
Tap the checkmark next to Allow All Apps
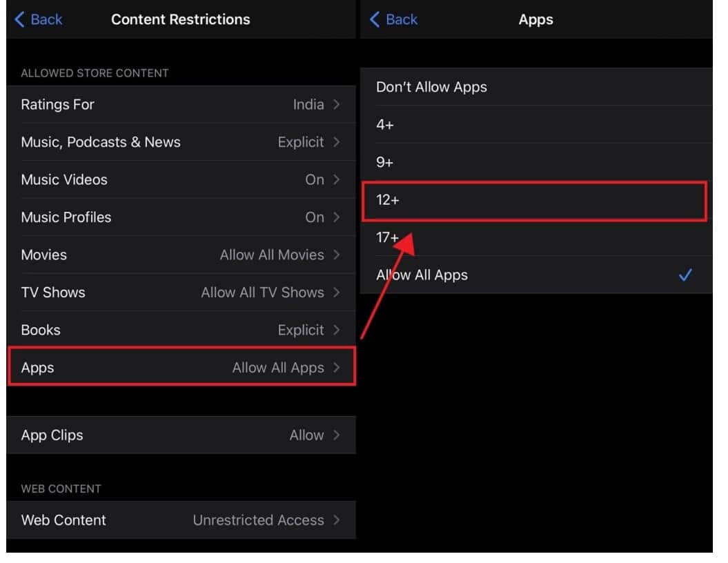[x=686, y=275]
